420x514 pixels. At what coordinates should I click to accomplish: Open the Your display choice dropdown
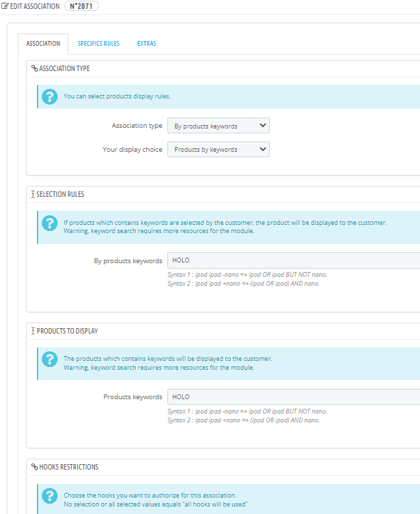(x=219, y=150)
